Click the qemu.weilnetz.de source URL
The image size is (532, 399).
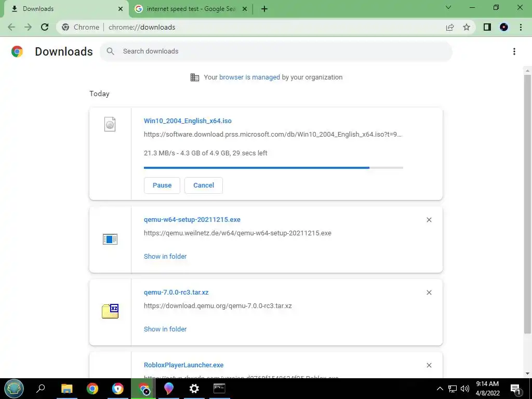click(237, 233)
